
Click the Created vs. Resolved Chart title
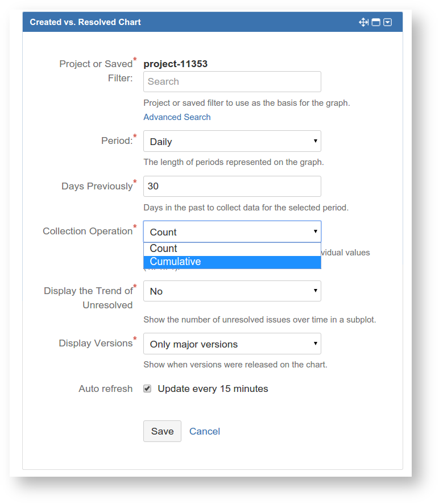(x=85, y=22)
